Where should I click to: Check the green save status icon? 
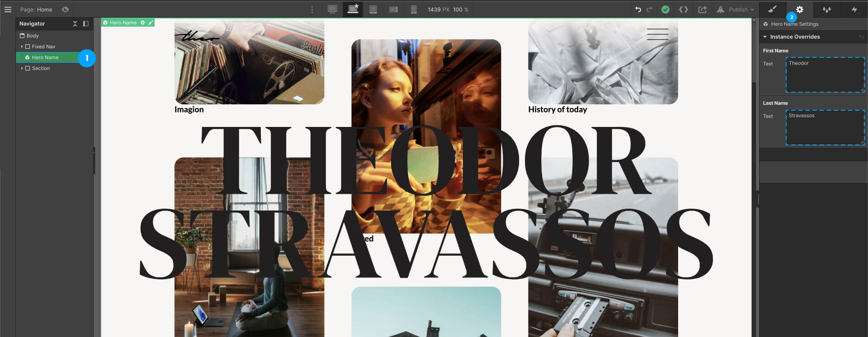pyautogui.click(x=665, y=9)
